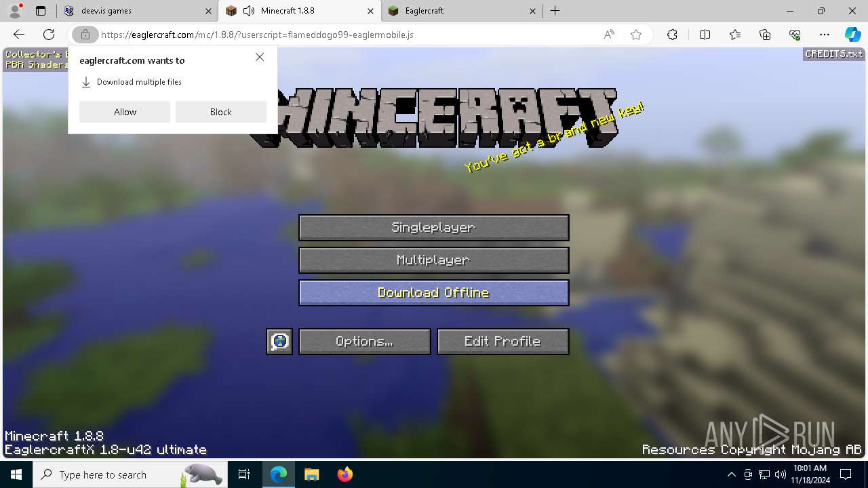
Task: Open the Singleplayer menu
Action: point(434,228)
